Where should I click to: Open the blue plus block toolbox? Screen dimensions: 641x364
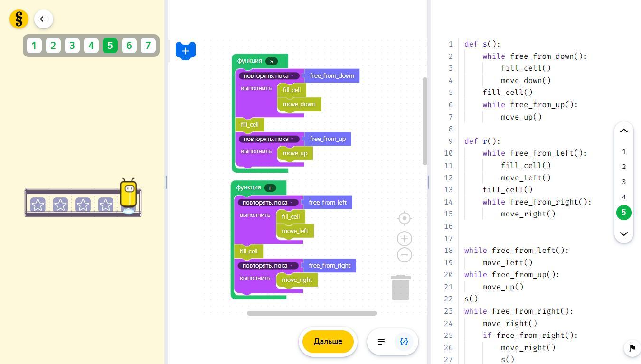(186, 51)
